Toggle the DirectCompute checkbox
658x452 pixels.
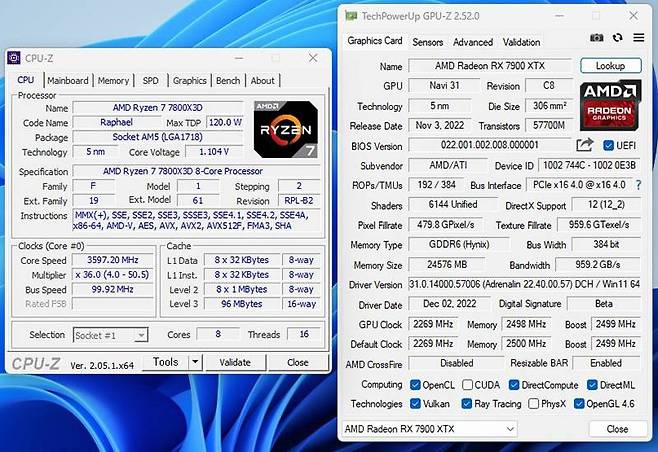(x=514, y=384)
